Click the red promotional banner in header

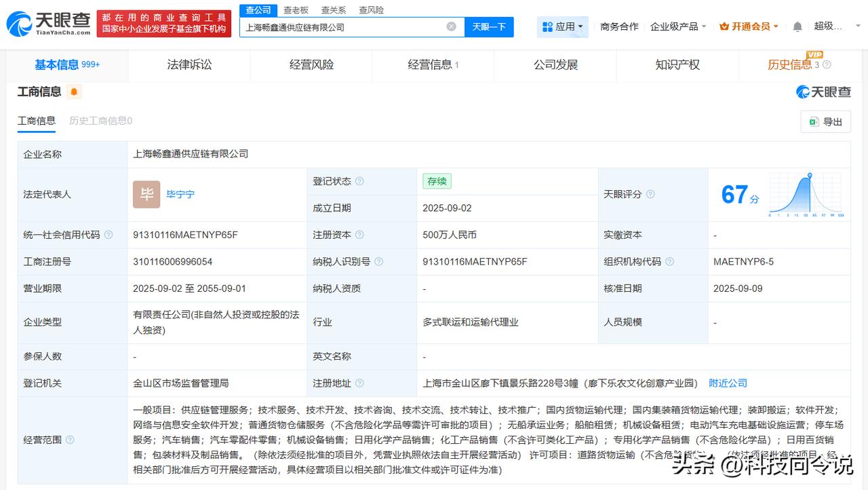coord(164,24)
